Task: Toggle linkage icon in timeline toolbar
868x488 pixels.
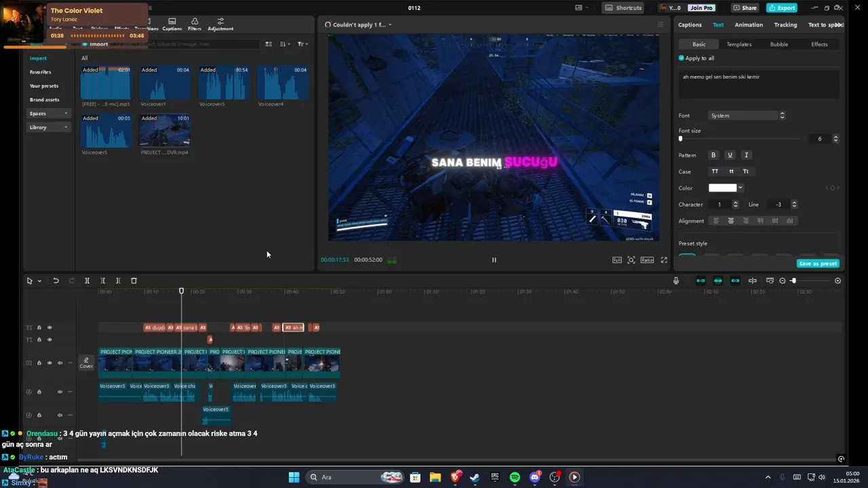Action: click(x=735, y=281)
